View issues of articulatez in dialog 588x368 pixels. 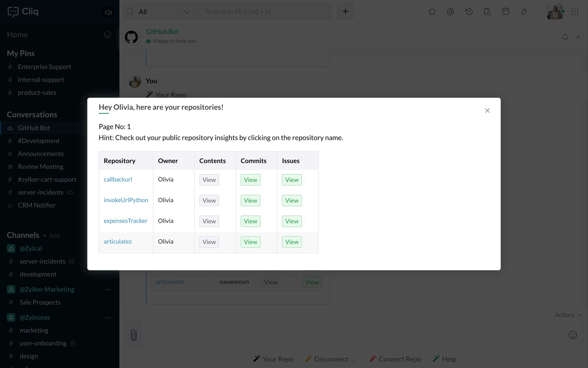(x=292, y=242)
